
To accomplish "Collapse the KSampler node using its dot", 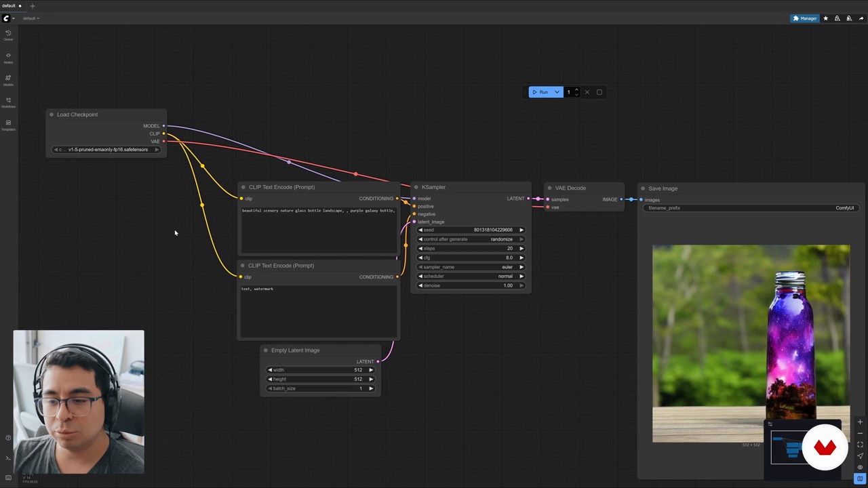I will point(416,187).
